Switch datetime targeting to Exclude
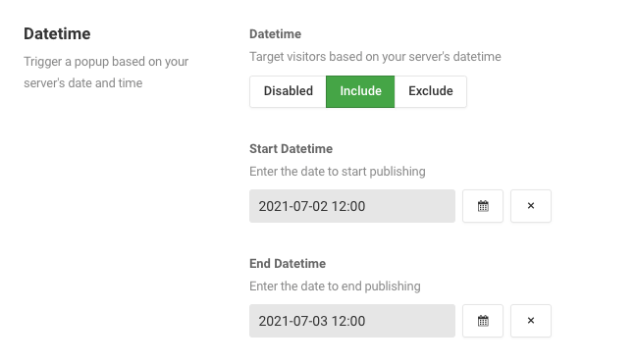The height and width of the screenshot is (364, 636). click(430, 91)
